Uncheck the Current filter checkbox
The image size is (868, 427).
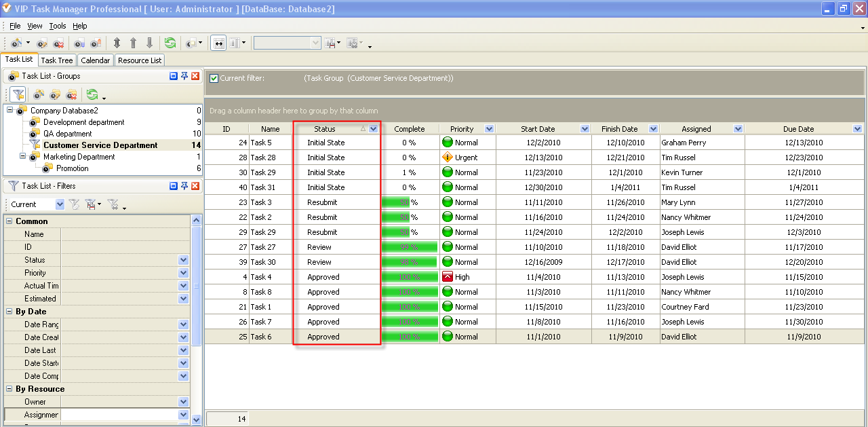(x=214, y=78)
